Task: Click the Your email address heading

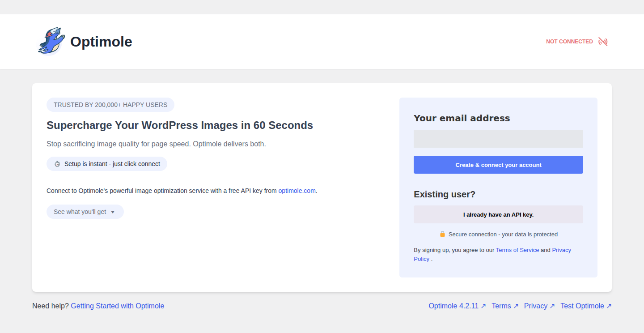Action: pyautogui.click(x=462, y=118)
